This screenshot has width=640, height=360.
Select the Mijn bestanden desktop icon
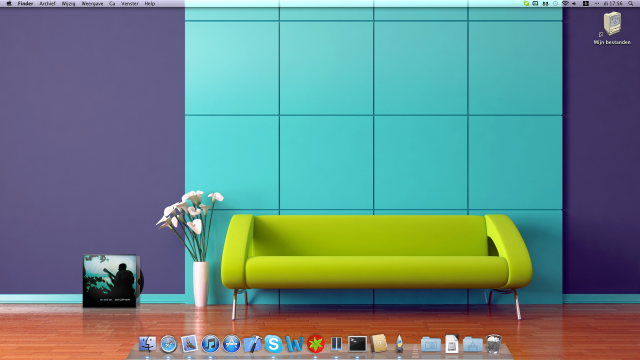612,28
